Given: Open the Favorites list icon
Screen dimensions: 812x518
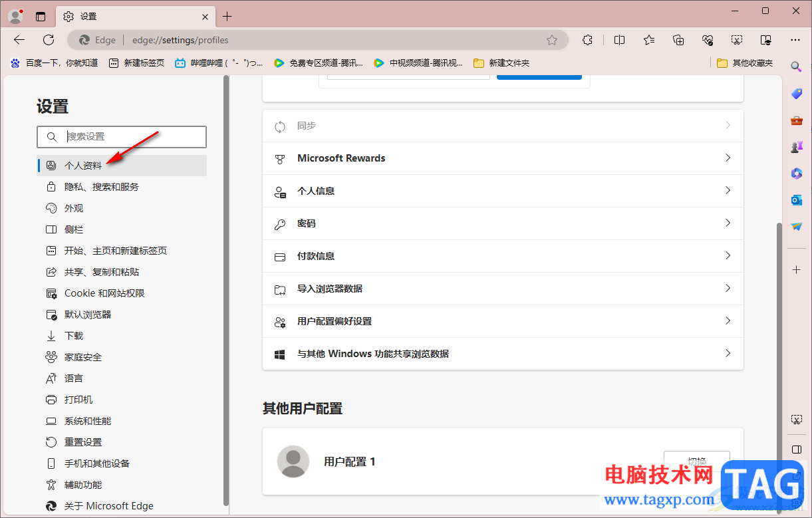Looking at the screenshot, I should tap(649, 40).
